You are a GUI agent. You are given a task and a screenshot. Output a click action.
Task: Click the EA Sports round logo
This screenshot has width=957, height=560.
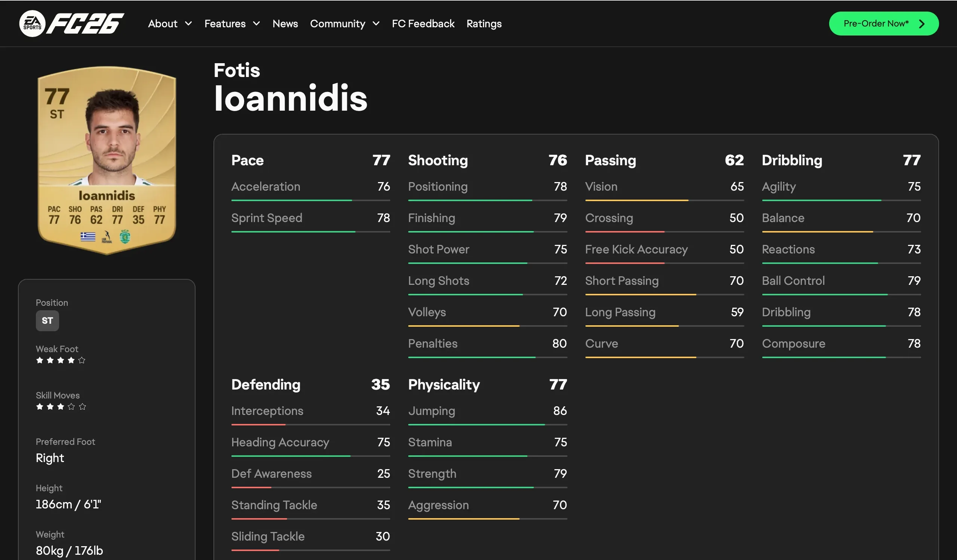(32, 24)
